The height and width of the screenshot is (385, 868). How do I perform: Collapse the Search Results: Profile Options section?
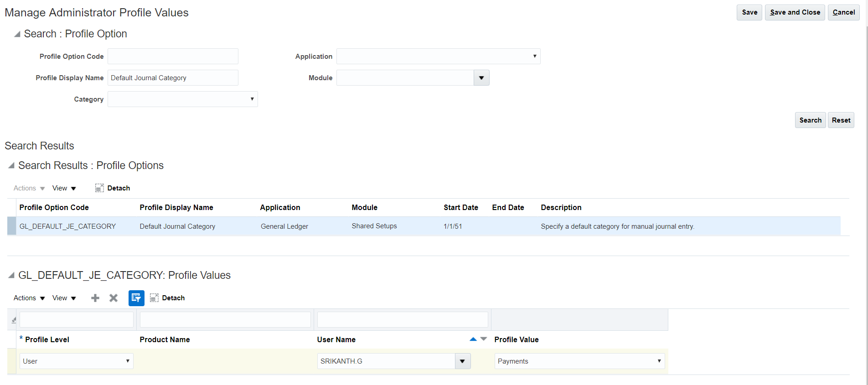(11, 165)
